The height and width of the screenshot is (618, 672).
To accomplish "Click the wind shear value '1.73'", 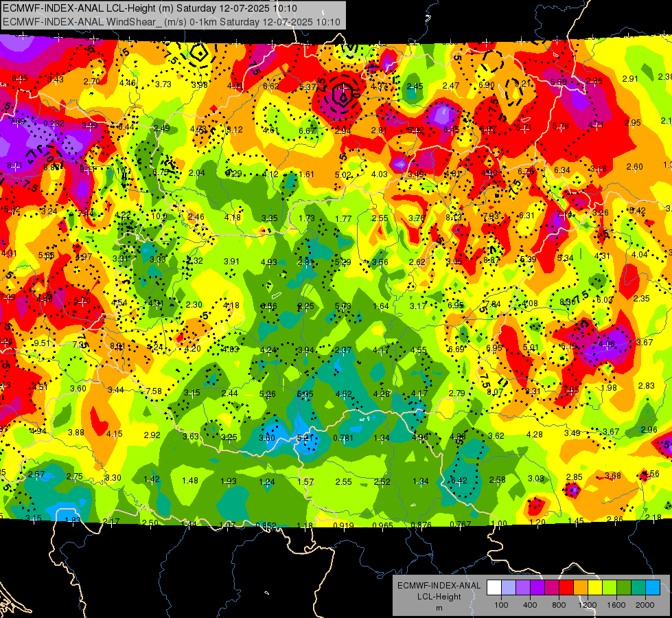I will [x=307, y=218].
